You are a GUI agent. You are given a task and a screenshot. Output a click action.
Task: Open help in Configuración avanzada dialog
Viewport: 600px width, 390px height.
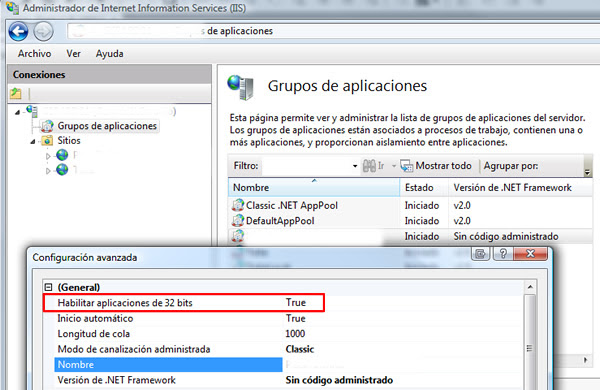click(x=503, y=254)
